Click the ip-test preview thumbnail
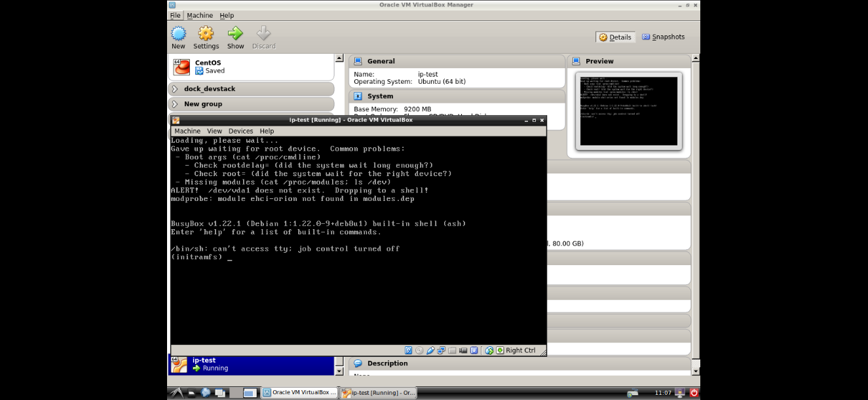The height and width of the screenshot is (400, 868). click(628, 111)
